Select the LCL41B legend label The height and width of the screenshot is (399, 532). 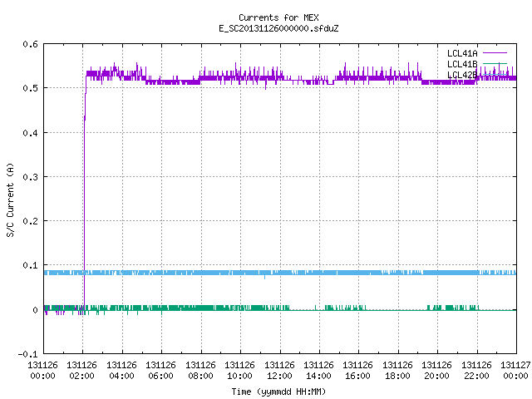tap(462, 64)
